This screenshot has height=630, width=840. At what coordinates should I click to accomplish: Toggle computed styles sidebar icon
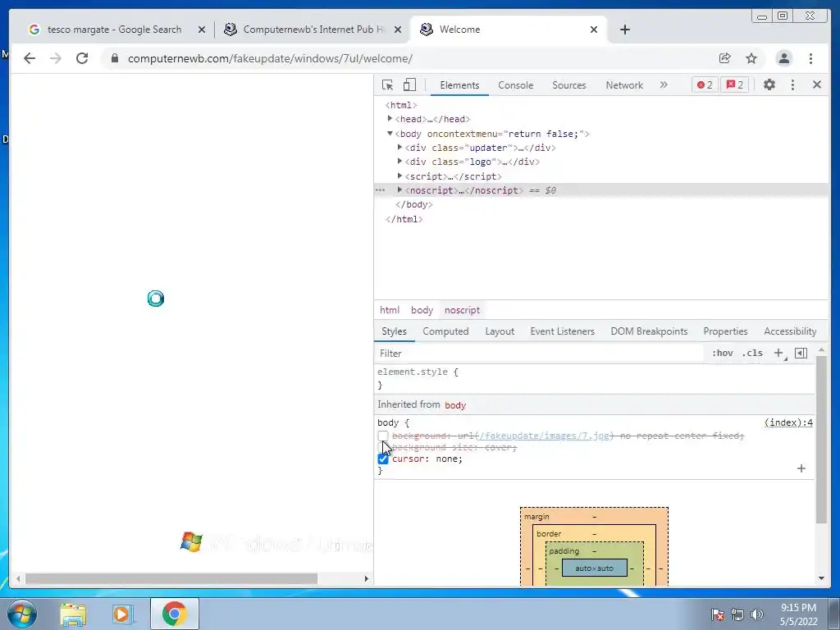coord(801,353)
